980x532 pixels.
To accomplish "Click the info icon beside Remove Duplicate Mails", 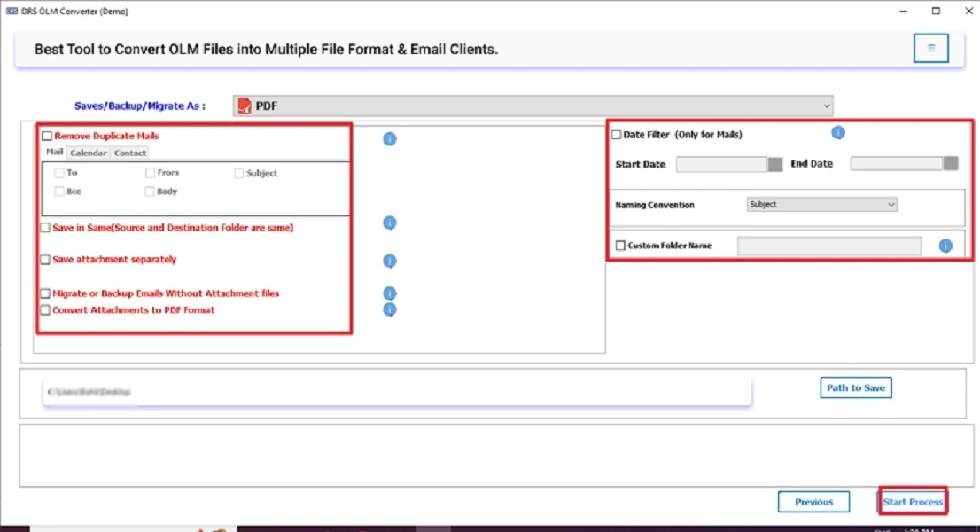I will (x=389, y=138).
